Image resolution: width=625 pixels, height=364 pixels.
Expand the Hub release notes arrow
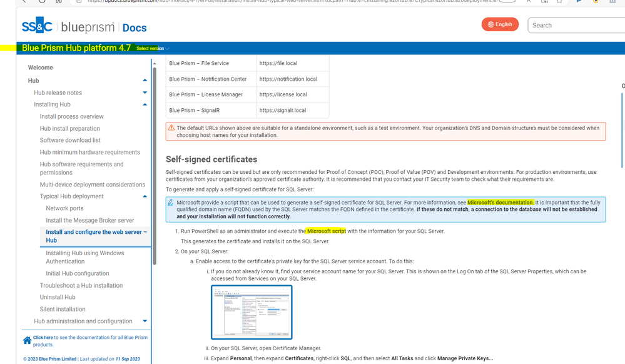145,93
